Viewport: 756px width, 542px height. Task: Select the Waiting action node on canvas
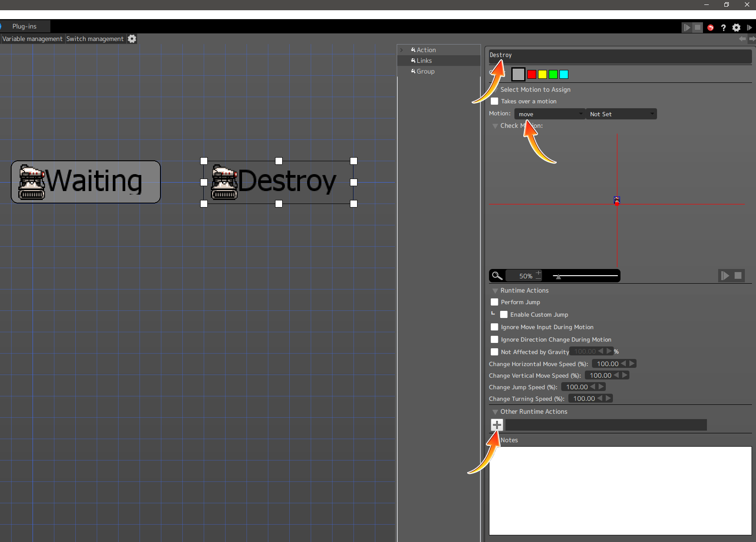86,182
